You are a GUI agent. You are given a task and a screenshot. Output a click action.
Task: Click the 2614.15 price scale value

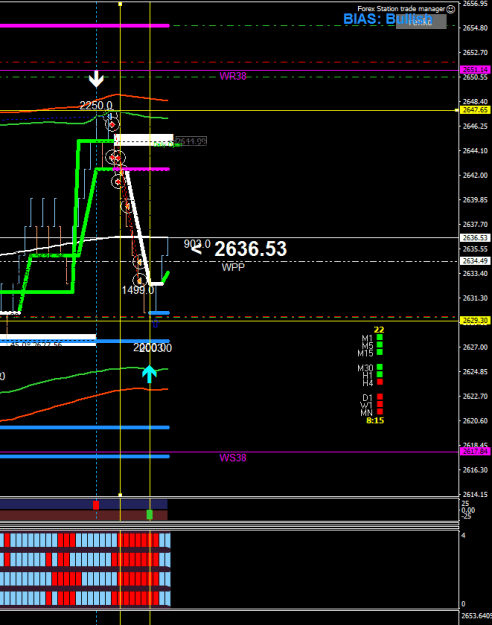475,494
